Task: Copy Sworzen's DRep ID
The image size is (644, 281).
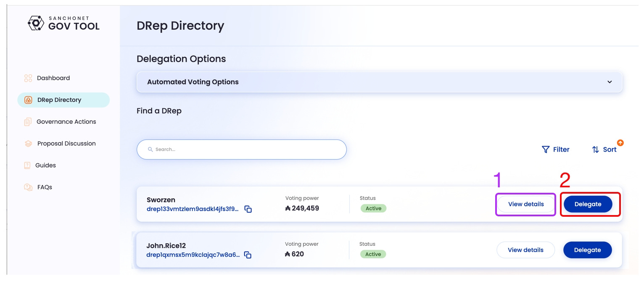Action: (248, 209)
